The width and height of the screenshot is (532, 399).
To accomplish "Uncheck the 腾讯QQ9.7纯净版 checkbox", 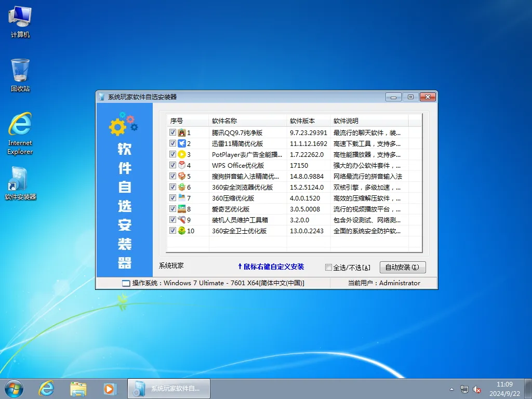I will tap(172, 132).
